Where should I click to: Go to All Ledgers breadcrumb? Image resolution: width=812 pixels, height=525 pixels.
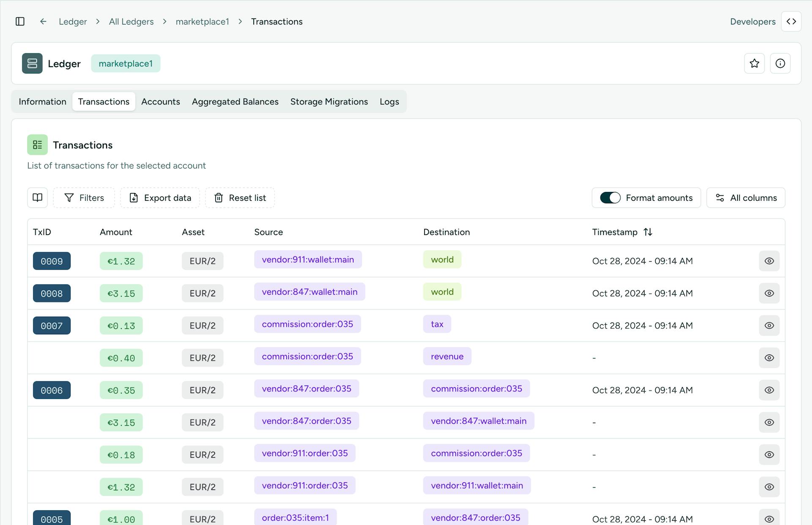[131, 22]
